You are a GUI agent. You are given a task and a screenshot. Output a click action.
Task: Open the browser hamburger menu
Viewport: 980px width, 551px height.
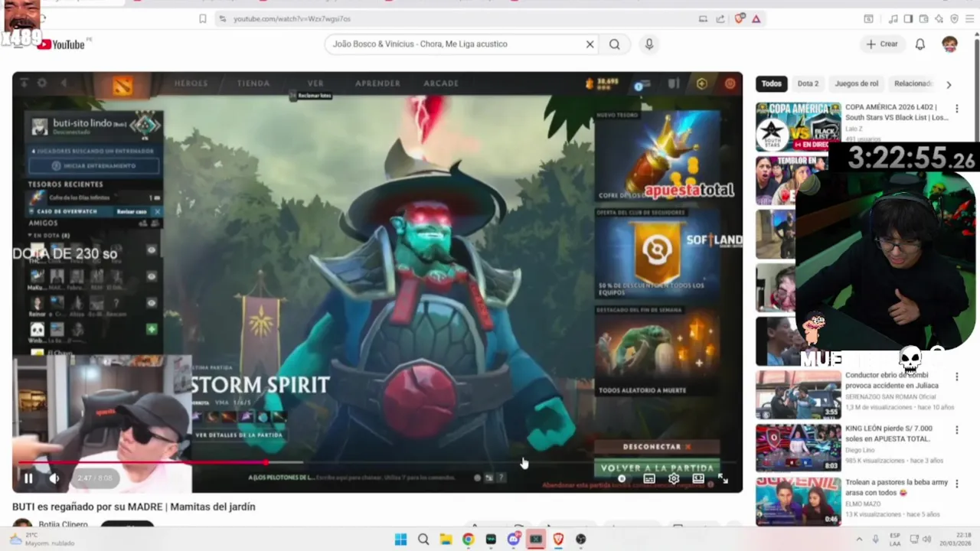(969, 18)
